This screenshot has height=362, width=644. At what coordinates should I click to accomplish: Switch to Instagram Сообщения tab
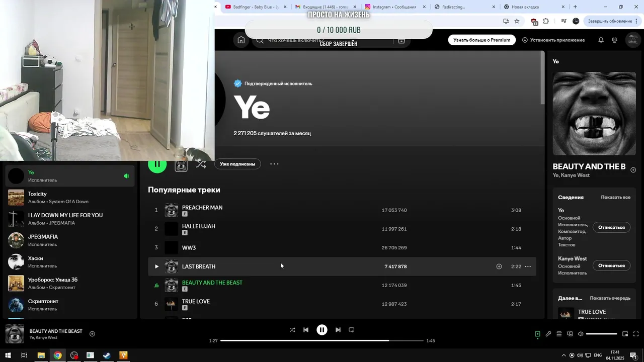click(394, 7)
